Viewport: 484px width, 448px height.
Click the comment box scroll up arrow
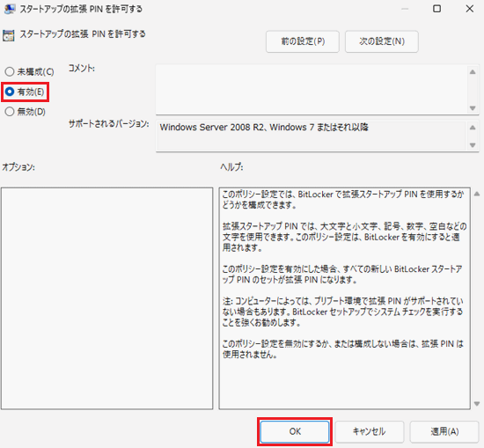[x=473, y=72]
